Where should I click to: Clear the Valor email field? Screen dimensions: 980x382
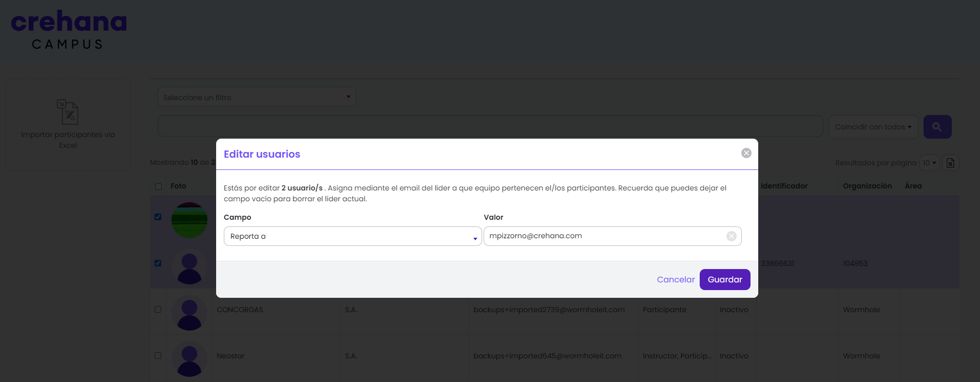(x=732, y=236)
